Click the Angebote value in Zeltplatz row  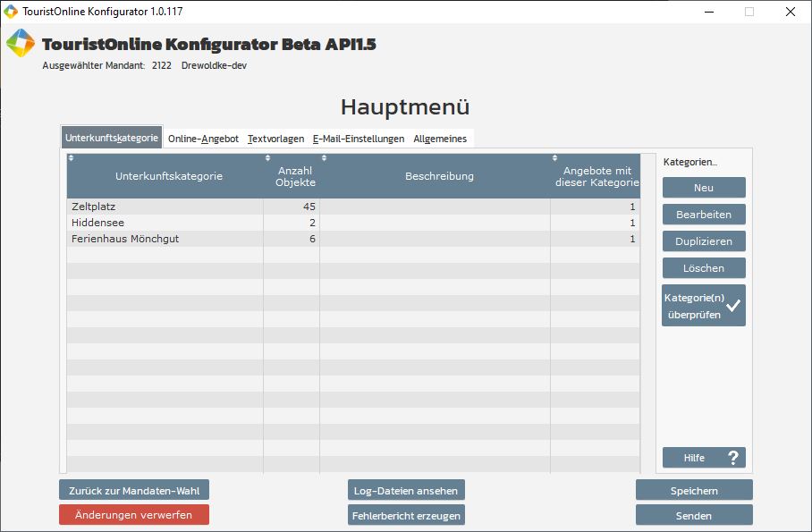point(632,207)
